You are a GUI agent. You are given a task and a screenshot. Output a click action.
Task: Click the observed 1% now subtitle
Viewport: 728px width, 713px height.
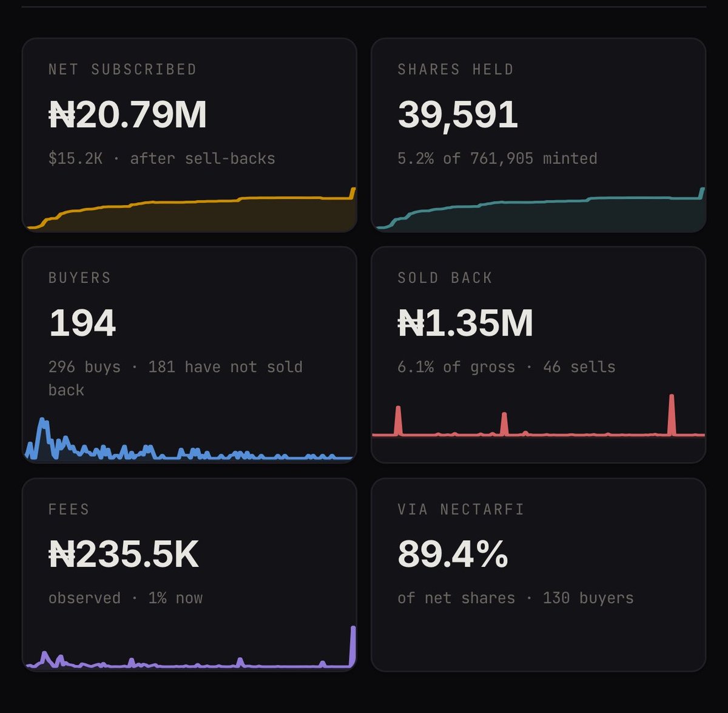click(126, 598)
